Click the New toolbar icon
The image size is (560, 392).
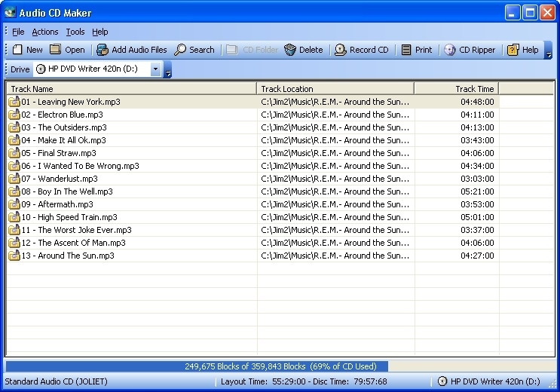point(17,50)
